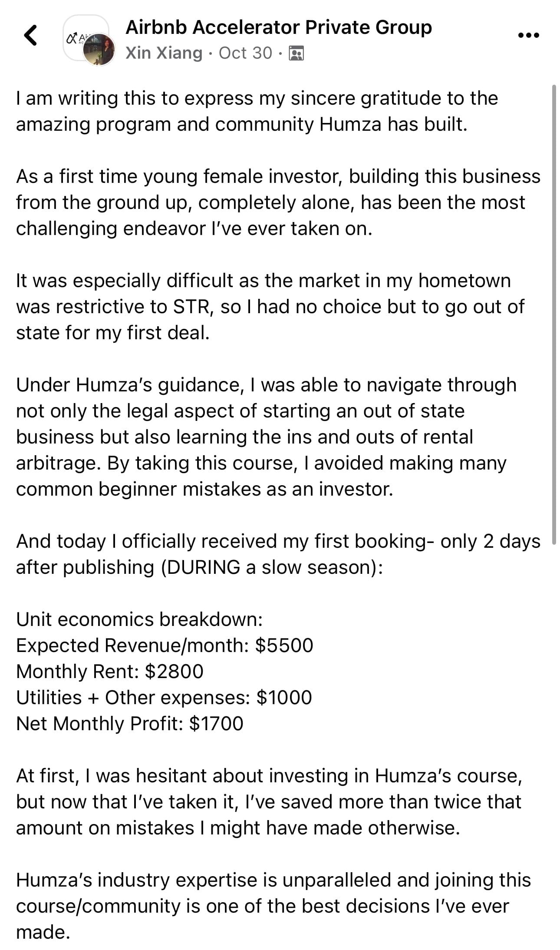The width and height of the screenshot is (560, 950).
Task: Tap the 'first booking' announcement paragraph
Action: point(278,554)
